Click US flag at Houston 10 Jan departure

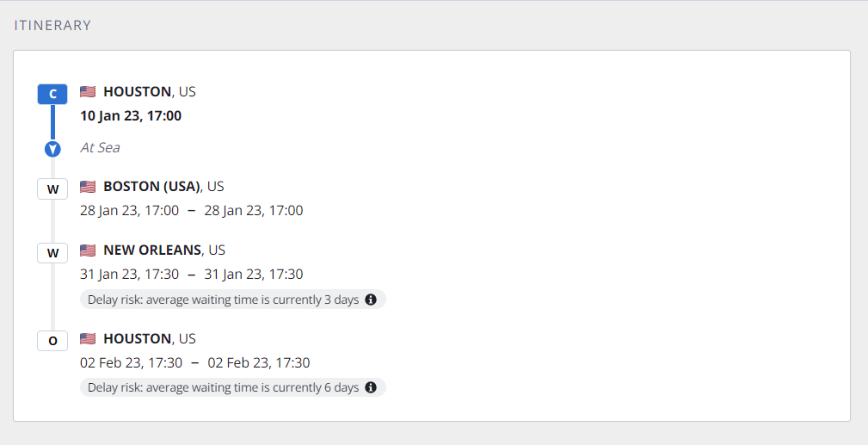click(88, 91)
